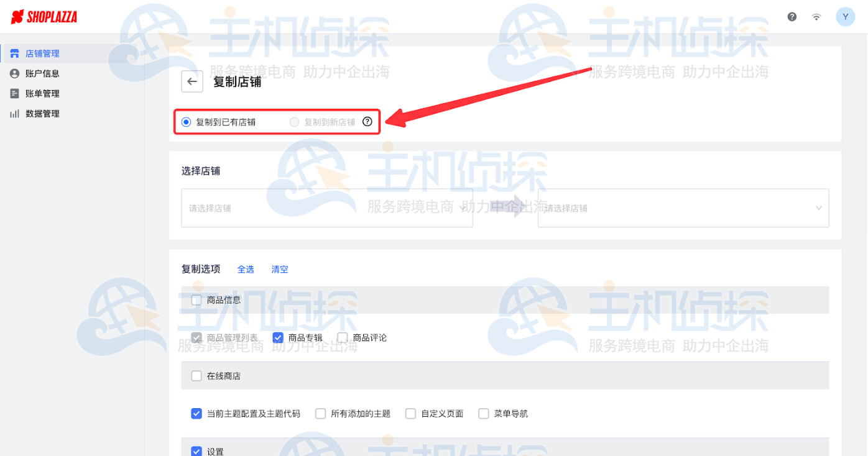
Task: Uncheck the 商品专辑 checkbox
Action: click(278, 337)
